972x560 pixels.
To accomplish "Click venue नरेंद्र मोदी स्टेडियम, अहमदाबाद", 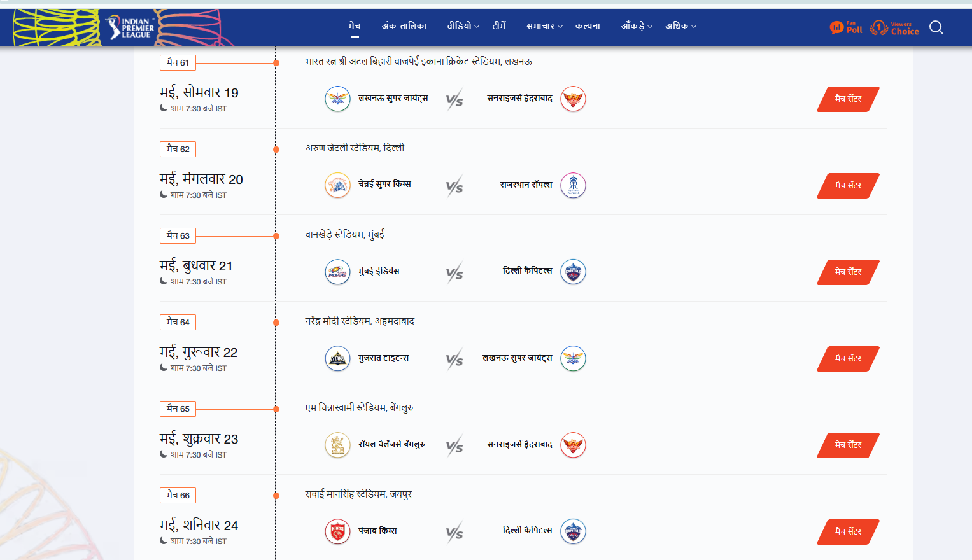I will (360, 321).
